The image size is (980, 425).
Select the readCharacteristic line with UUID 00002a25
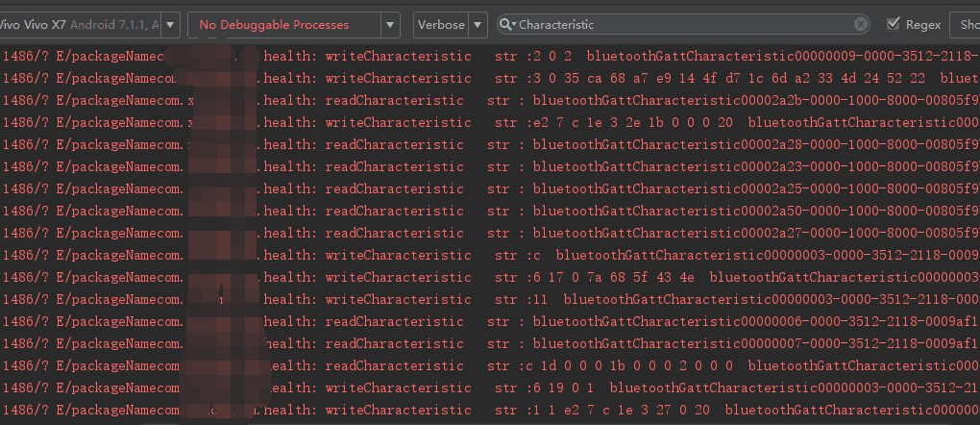(490, 189)
